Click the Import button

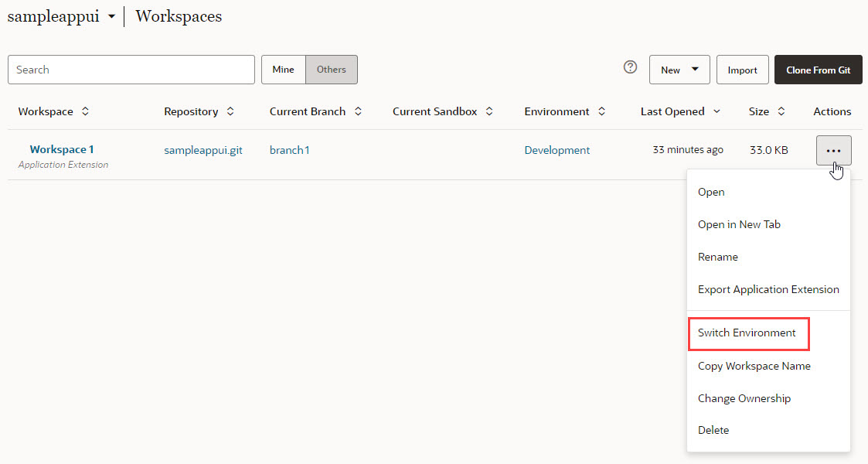tap(742, 70)
